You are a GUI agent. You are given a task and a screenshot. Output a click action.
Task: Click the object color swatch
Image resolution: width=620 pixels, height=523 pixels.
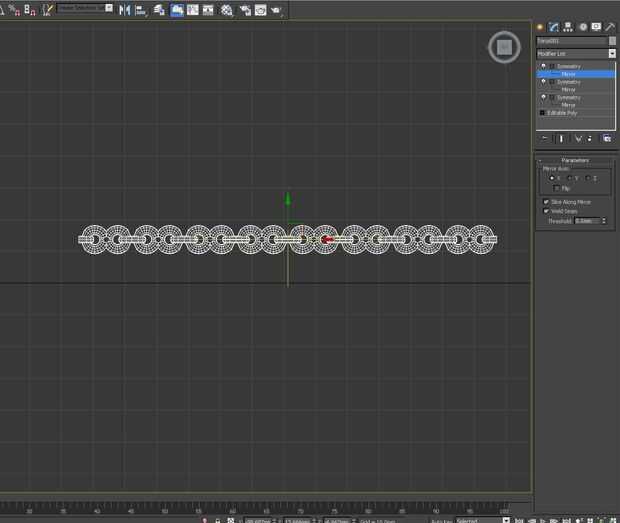(612, 41)
